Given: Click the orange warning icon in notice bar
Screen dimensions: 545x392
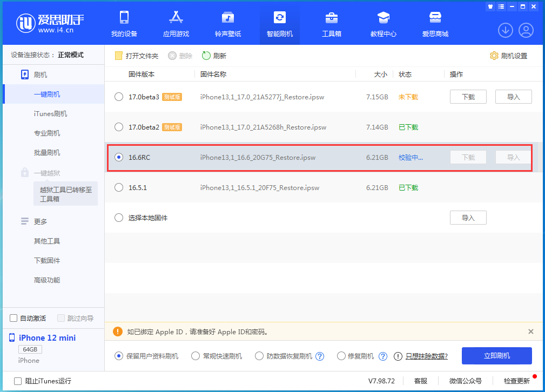Looking at the screenshot, I should (118, 332).
